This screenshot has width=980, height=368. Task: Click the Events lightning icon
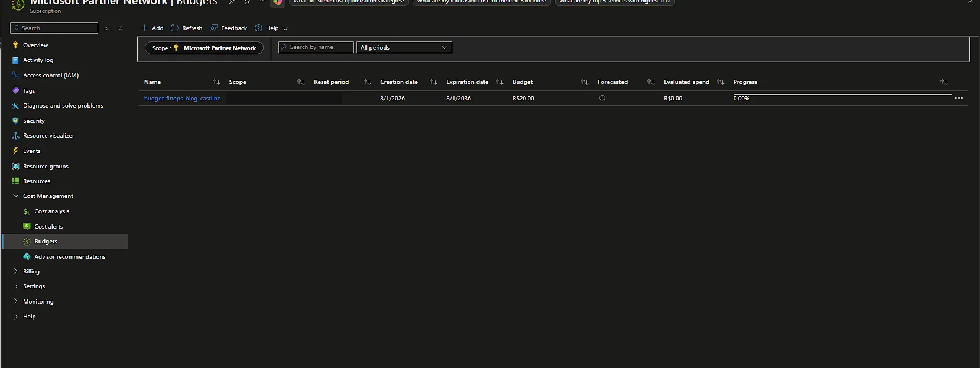[15, 151]
